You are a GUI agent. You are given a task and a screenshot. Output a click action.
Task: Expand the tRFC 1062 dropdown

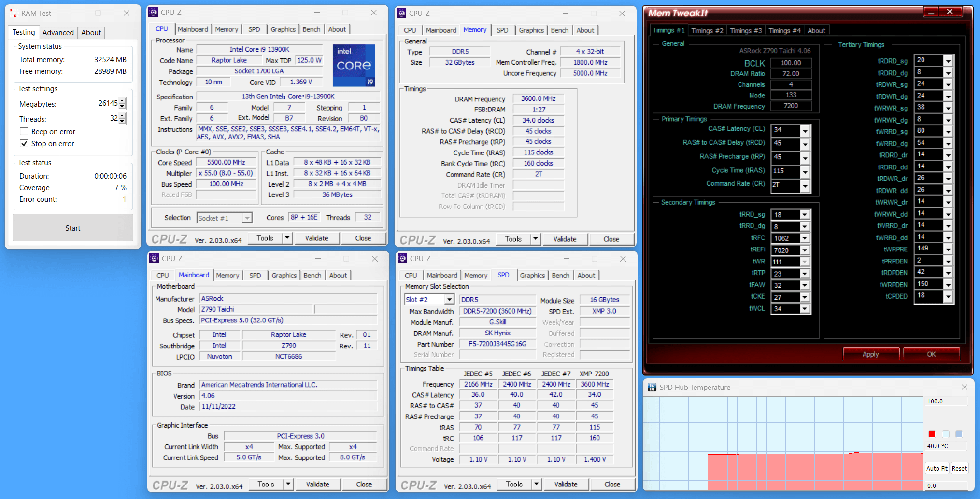tap(805, 238)
